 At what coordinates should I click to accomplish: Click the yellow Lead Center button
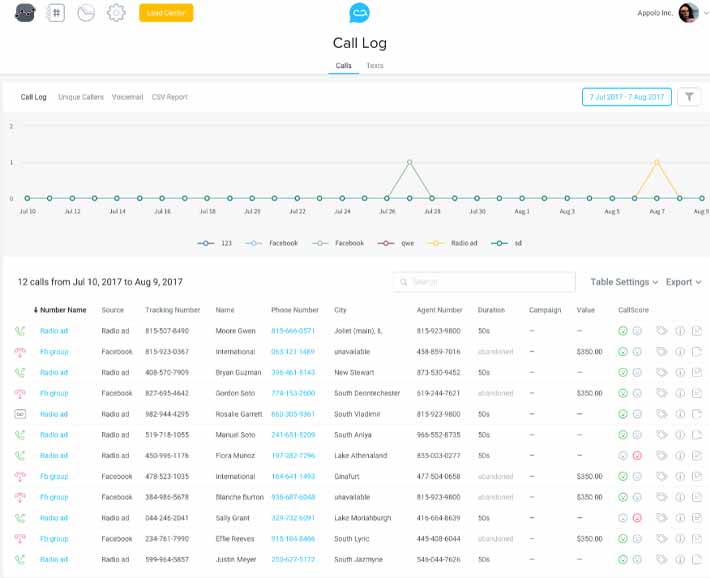pos(166,13)
